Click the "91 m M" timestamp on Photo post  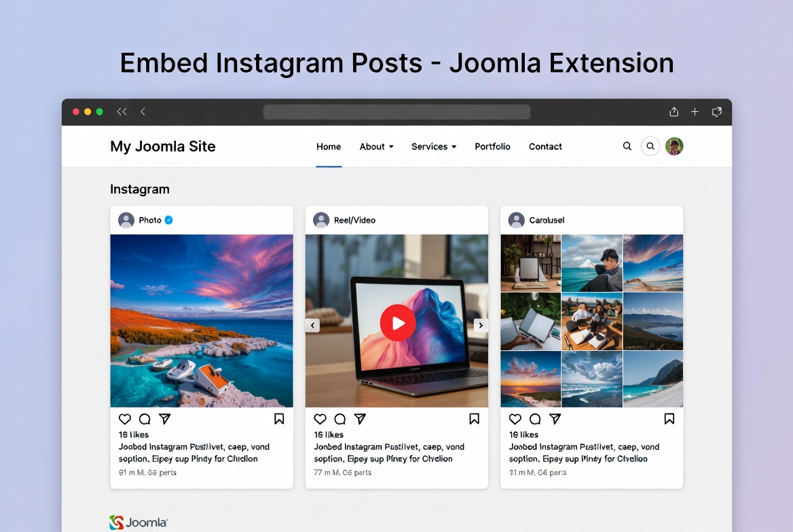point(148,472)
